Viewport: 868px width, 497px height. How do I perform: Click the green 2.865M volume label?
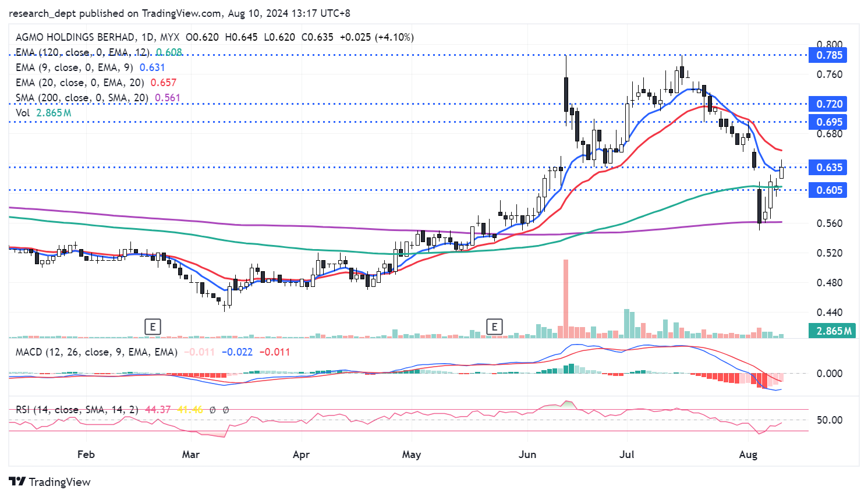(833, 331)
